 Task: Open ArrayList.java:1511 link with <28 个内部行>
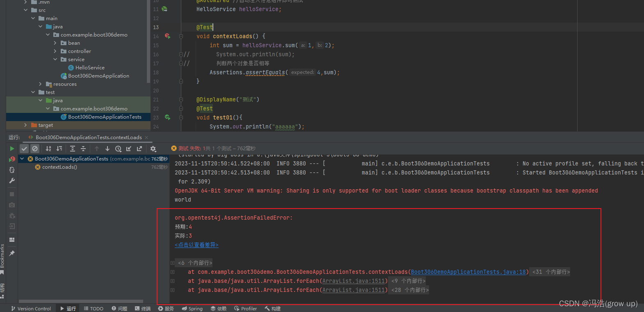coord(354,290)
